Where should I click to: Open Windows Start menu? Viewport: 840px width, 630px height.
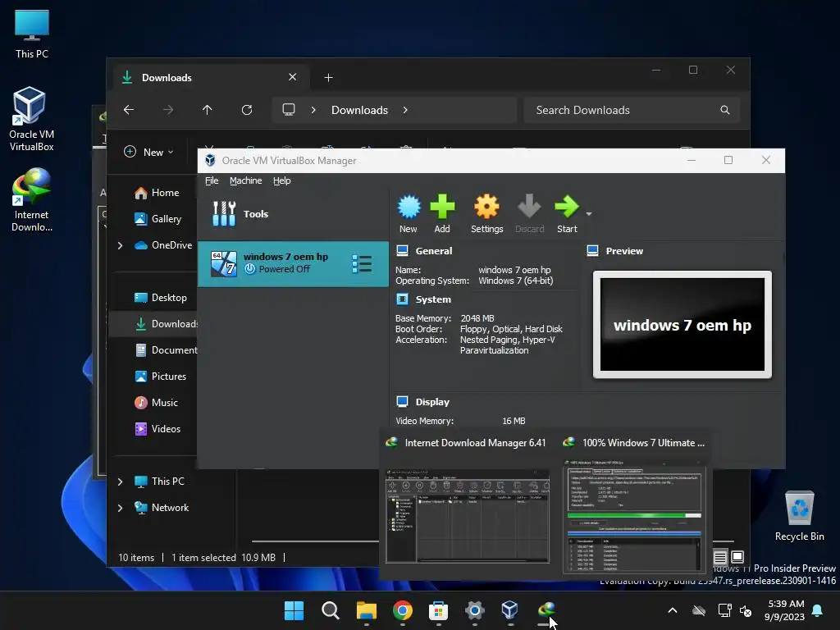coord(294,610)
